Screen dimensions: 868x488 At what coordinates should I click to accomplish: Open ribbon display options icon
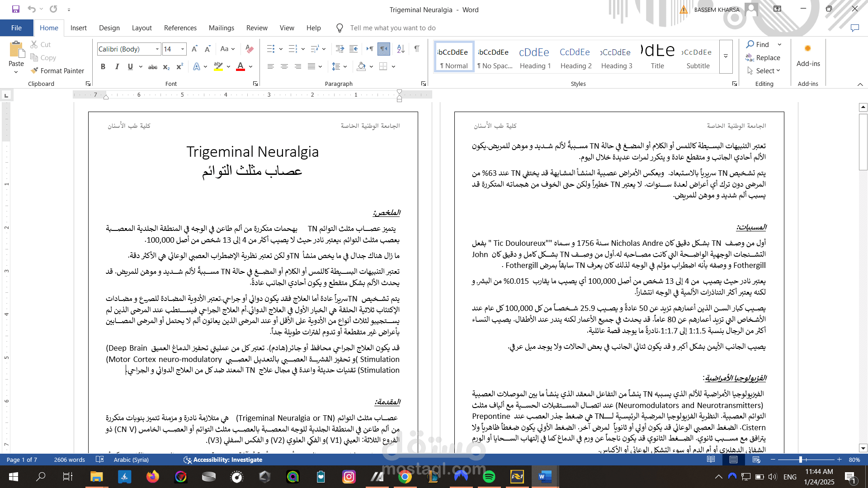(777, 9)
